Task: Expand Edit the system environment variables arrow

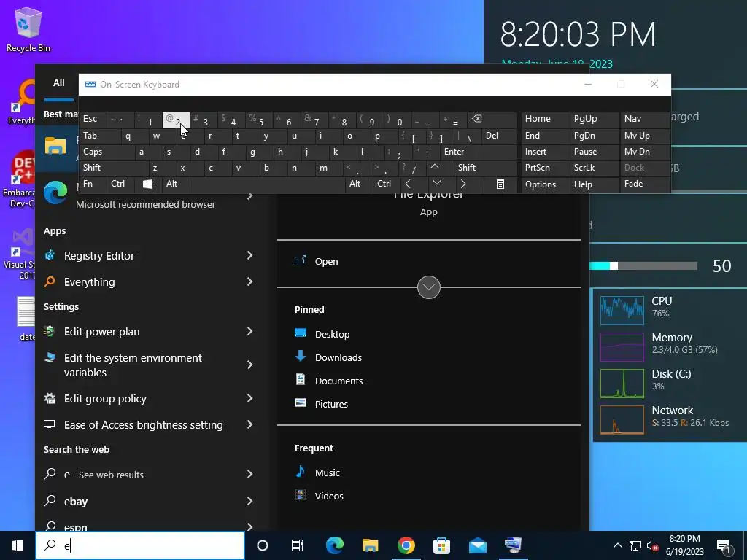Action: click(x=249, y=365)
